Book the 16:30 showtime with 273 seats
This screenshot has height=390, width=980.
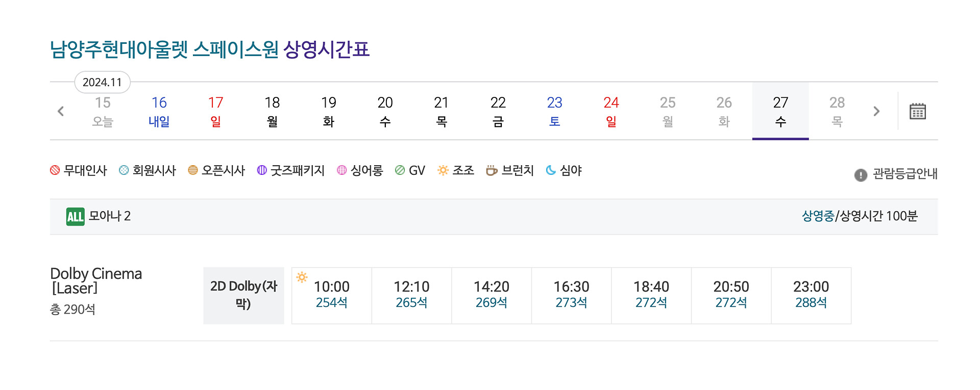coord(571,295)
